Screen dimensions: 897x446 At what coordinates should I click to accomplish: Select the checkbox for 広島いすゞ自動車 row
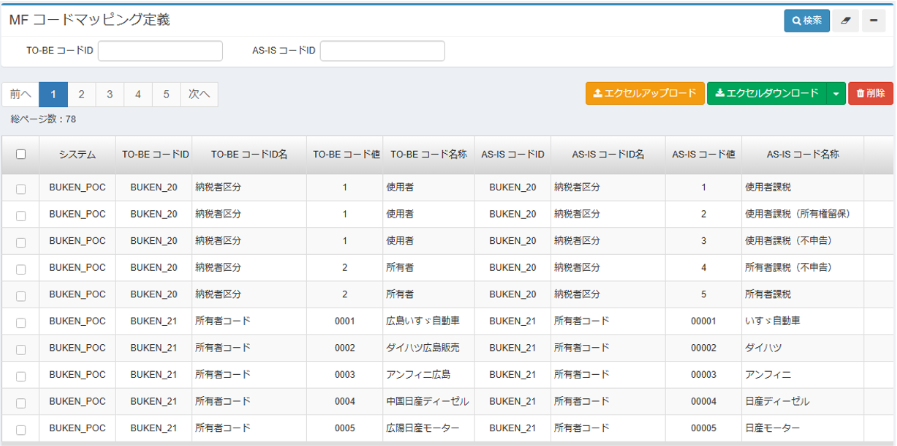pos(21,321)
